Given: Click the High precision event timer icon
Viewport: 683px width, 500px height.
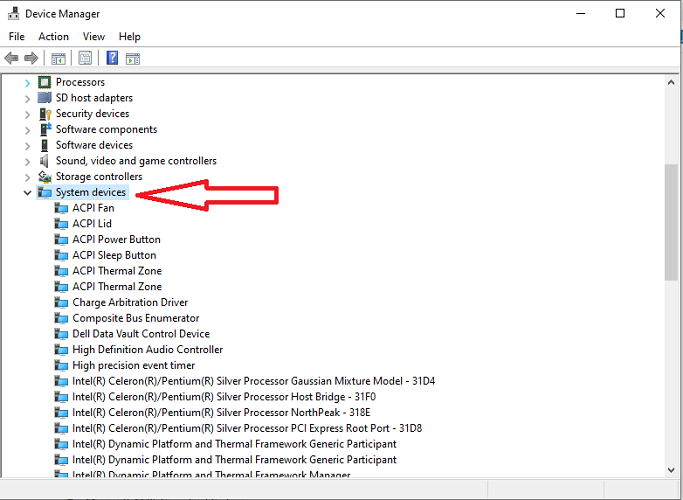Looking at the screenshot, I should 61,365.
